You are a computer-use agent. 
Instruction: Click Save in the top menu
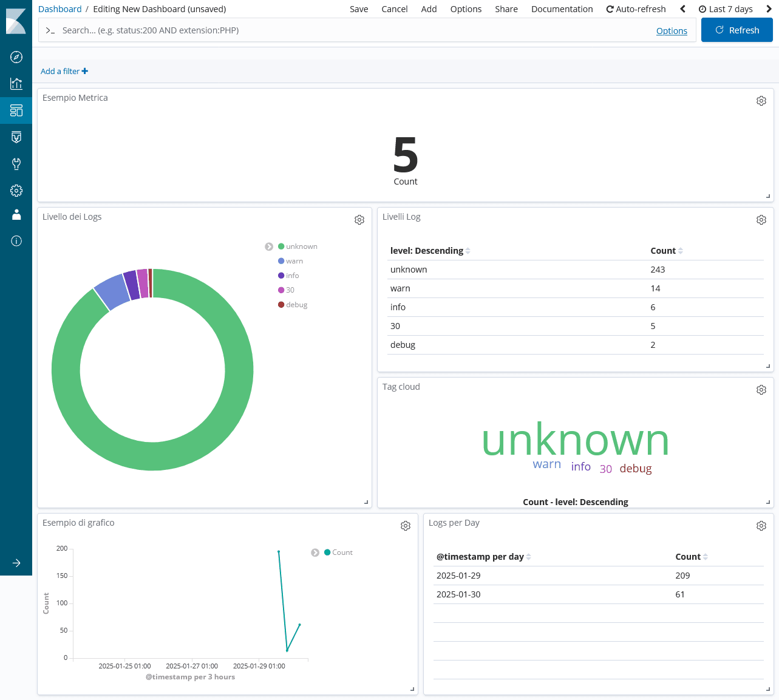point(359,9)
